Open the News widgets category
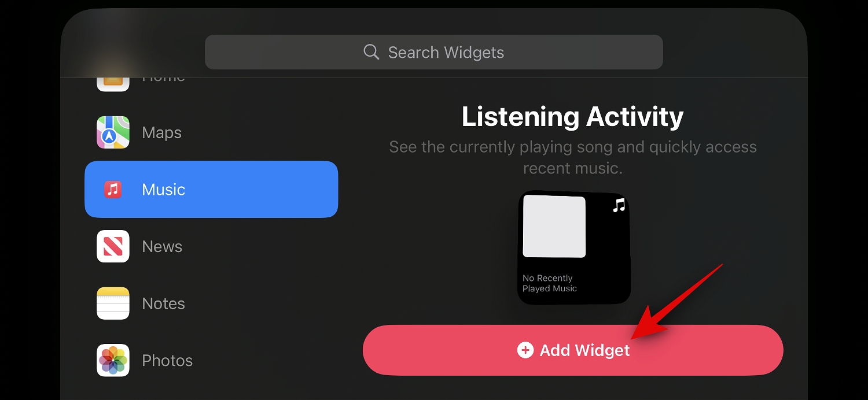The image size is (868, 400). [x=162, y=247]
